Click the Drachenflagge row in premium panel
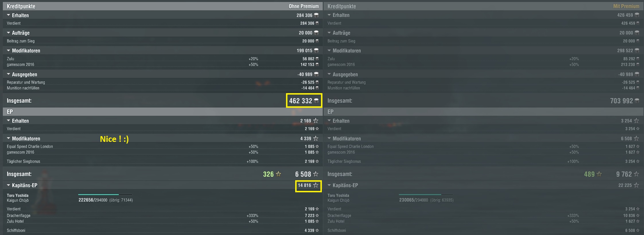This screenshot has height=235, width=644. (x=483, y=216)
